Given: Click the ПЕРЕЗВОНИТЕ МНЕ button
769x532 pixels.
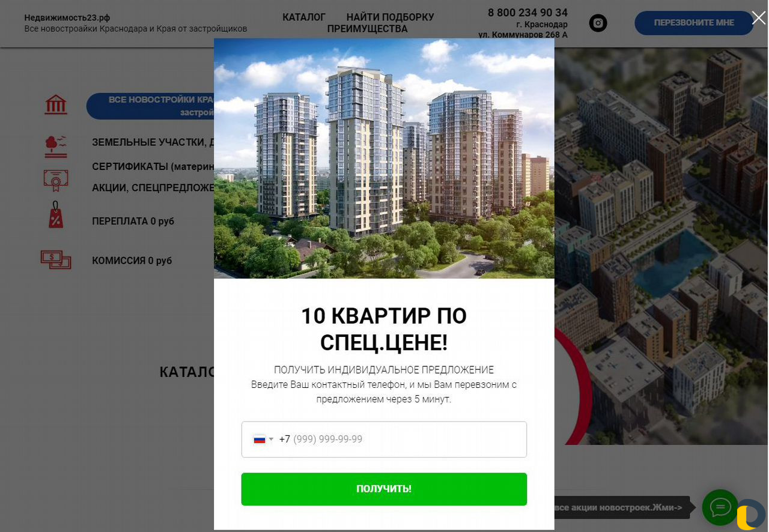Looking at the screenshot, I should click(x=694, y=23).
